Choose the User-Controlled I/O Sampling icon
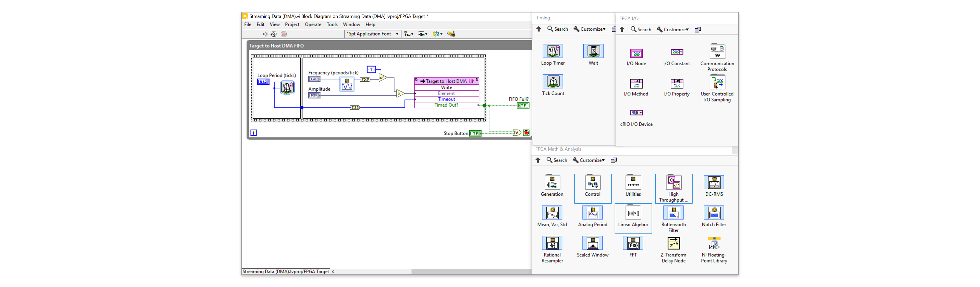Viewport: 980px width, 287px height. (x=717, y=82)
